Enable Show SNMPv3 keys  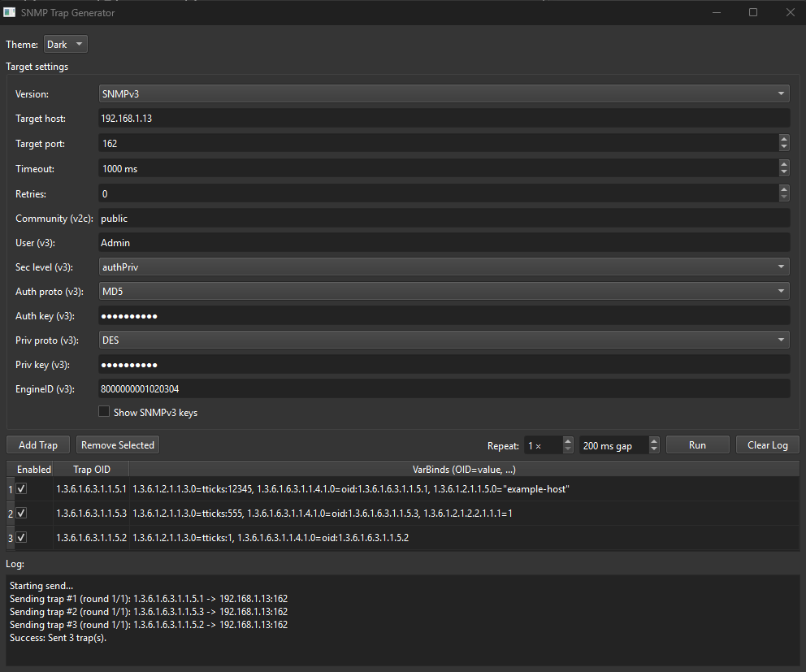pyautogui.click(x=104, y=411)
